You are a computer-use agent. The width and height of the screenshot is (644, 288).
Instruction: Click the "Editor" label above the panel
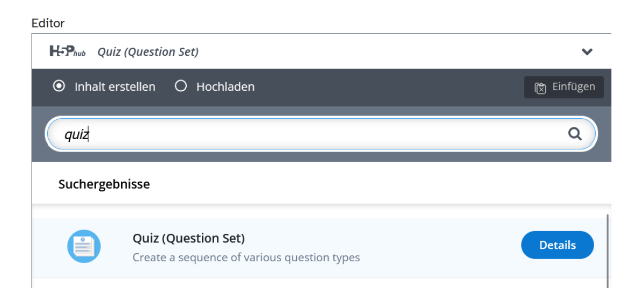pyautogui.click(x=48, y=23)
